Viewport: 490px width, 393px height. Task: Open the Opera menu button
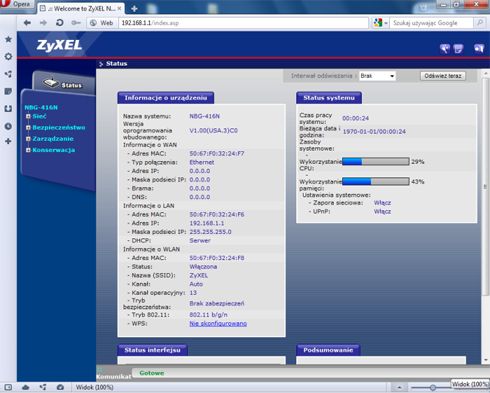[x=17, y=4]
